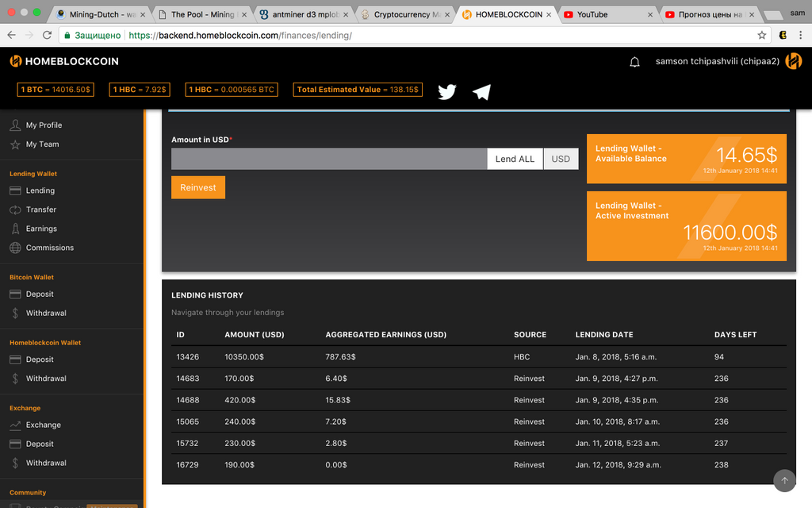Open Exchange link in the Exchange section
Viewport: 812px width, 508px height.
[x=43, y=425]
